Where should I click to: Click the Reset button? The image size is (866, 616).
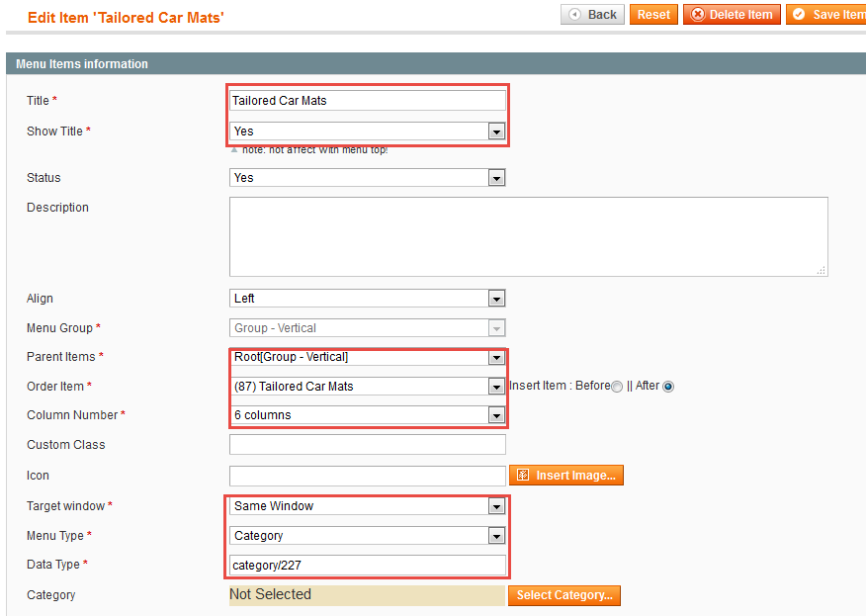653,15
